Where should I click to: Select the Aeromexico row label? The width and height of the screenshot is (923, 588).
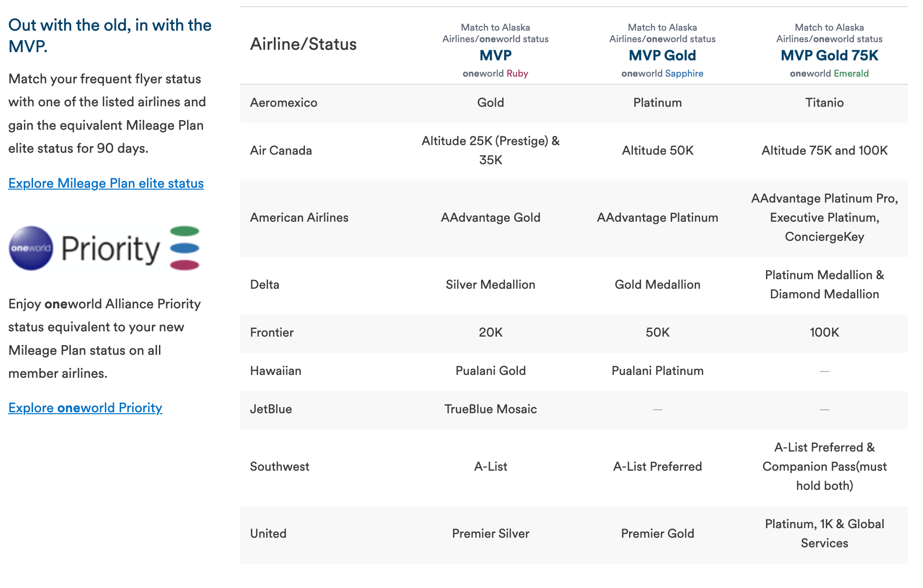(283, 102)
